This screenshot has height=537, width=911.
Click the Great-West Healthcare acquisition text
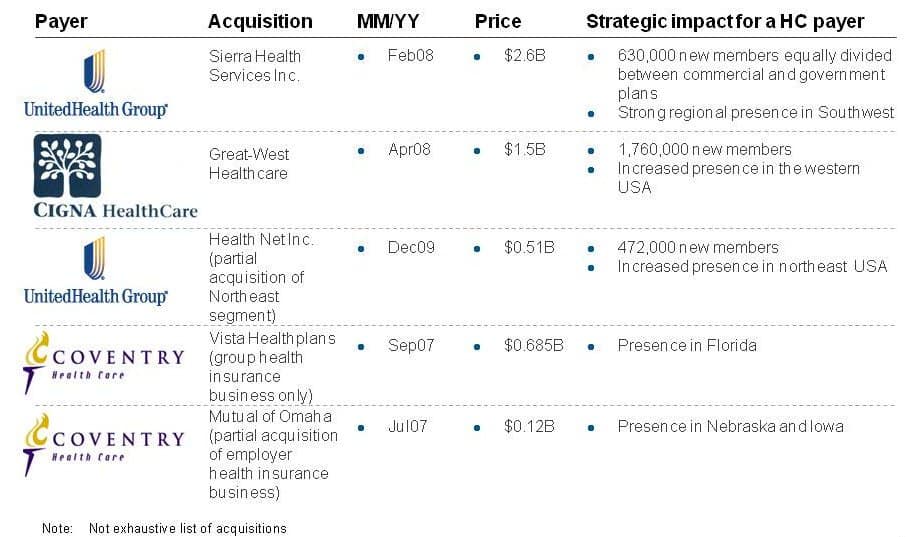click(x=249, y=164)
